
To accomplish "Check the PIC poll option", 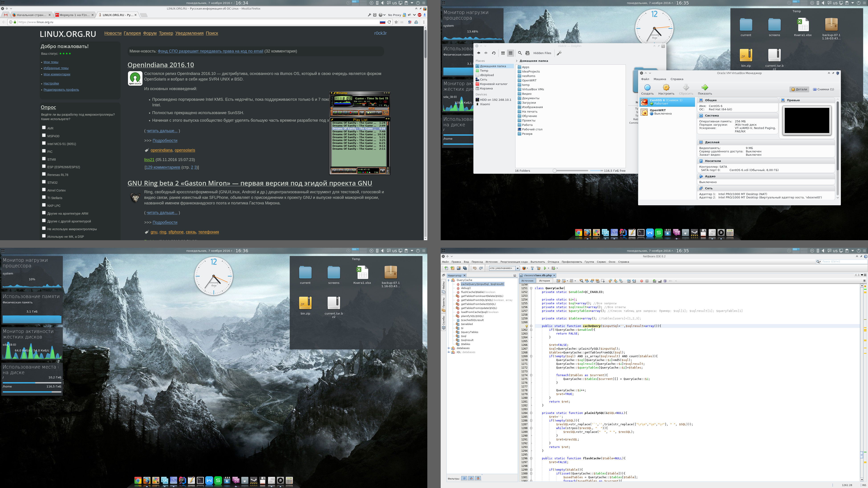I will tap(44, 151).
